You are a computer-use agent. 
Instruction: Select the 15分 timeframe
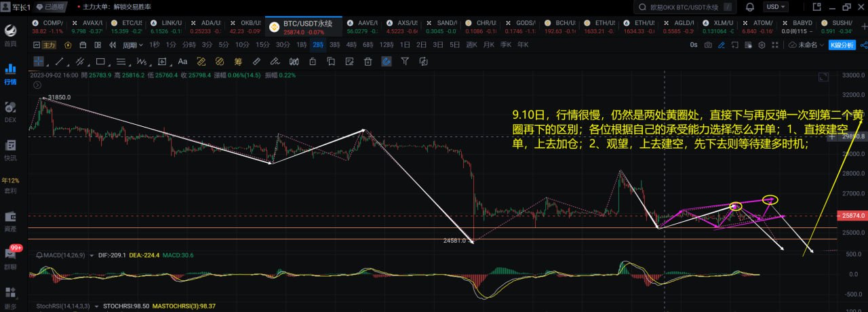tap(262, 45)
